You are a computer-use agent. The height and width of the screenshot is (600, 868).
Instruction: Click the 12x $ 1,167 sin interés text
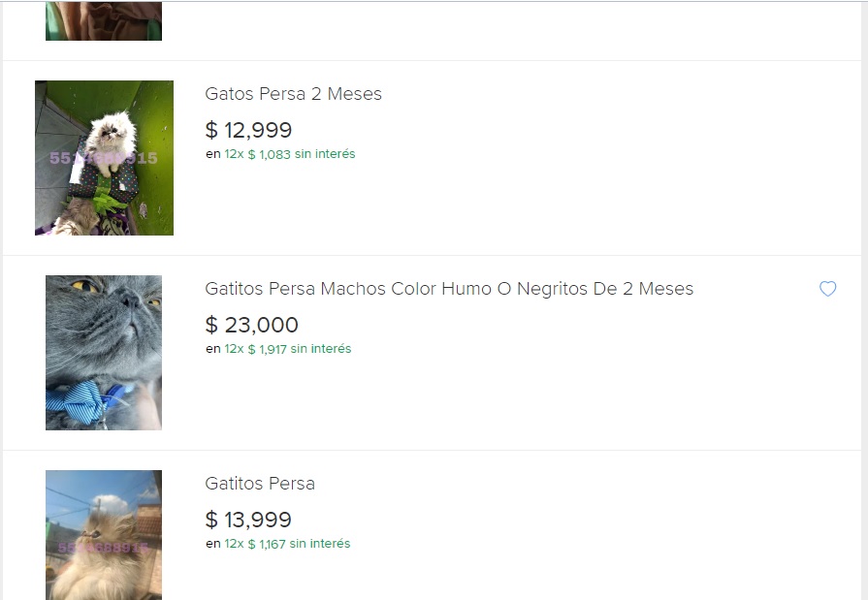point(287,544)
